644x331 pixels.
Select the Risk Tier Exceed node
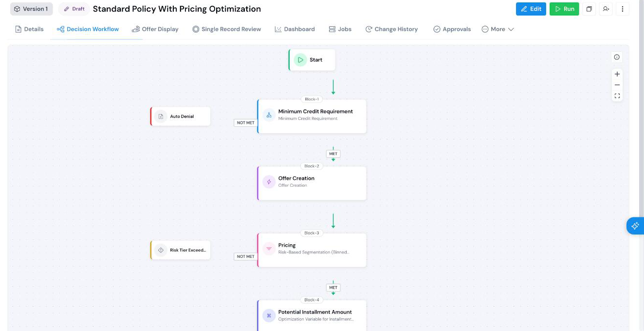(181, 250)
